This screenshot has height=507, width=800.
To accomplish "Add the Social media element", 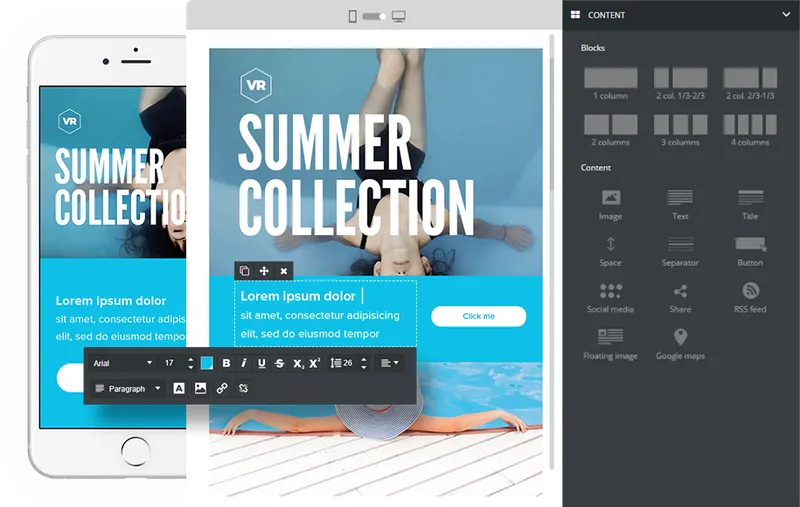I will tap(610, 298).
